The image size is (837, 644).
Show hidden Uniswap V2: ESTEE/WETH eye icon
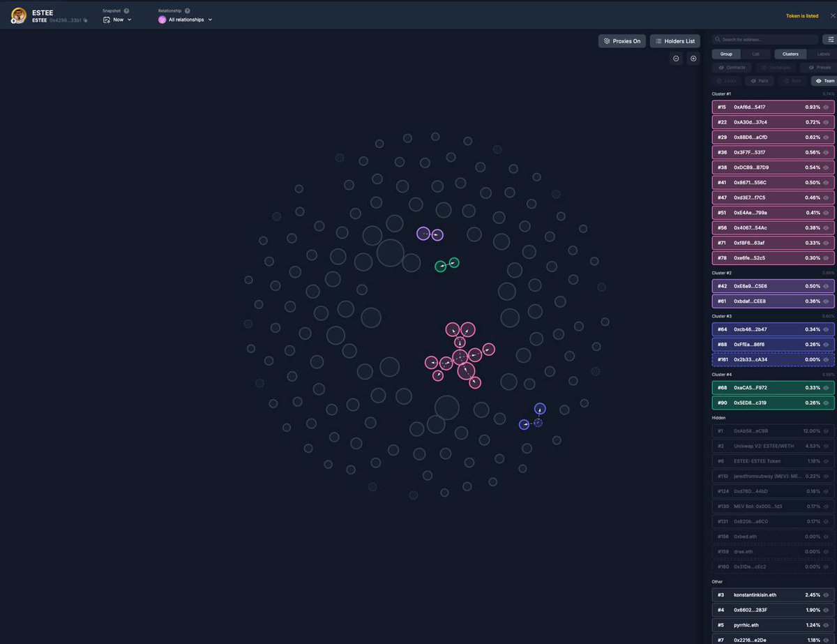(x=826, y=446)
